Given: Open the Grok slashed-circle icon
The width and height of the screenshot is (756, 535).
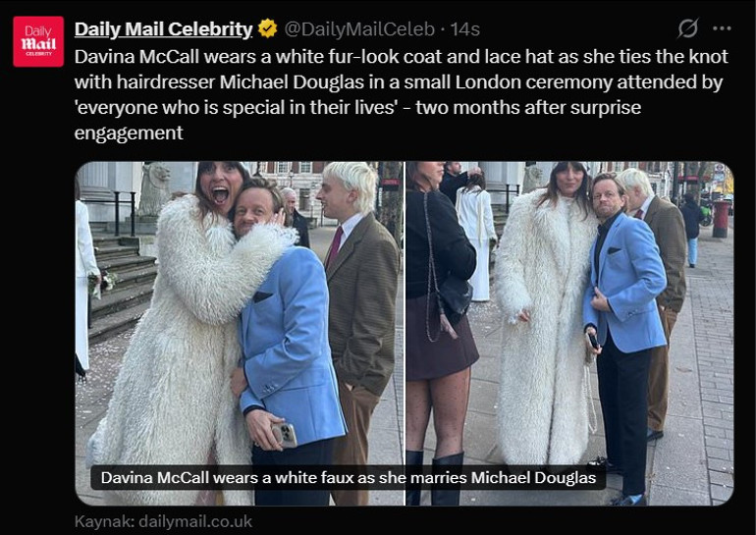Looking at the screenshot, I should click(x=687, y=28).
